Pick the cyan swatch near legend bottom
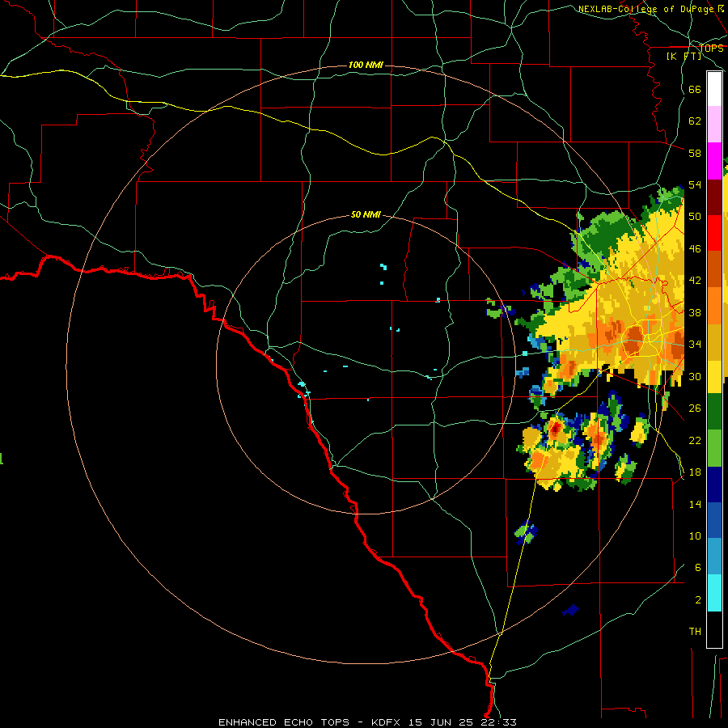The height and width of the screenshot is (728, 728). click(x=714, y=593)
